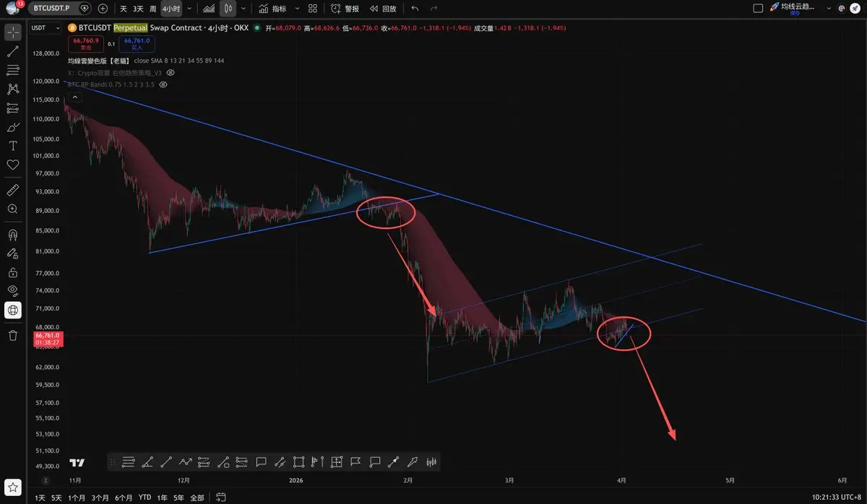
Task: Select horizontal line in favorites toolbar
Action: point(129,462)
